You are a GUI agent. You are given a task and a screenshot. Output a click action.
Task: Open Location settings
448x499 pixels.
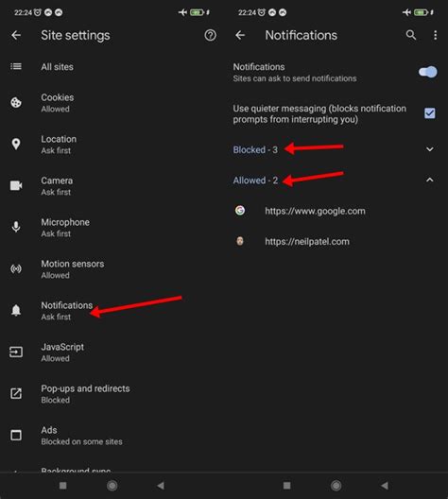coord(112,145)
